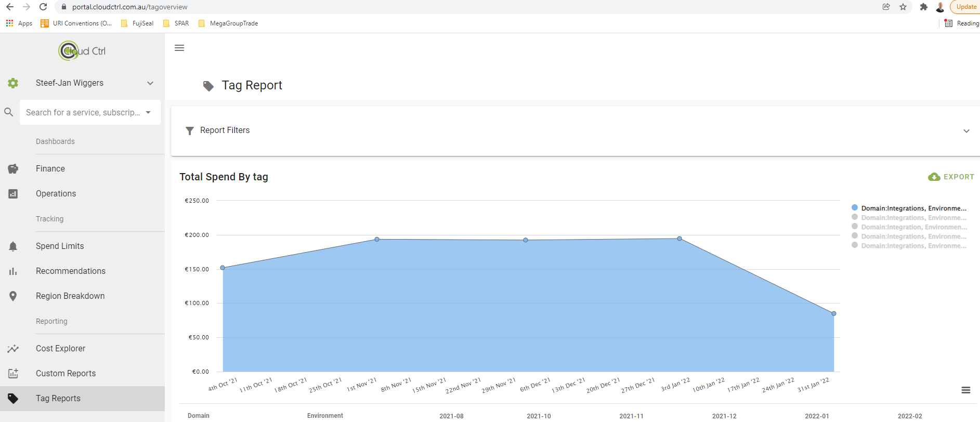Click the Spend Limits bell icon
The width and height of the screenshot is (980, 422).
[13, 246]
